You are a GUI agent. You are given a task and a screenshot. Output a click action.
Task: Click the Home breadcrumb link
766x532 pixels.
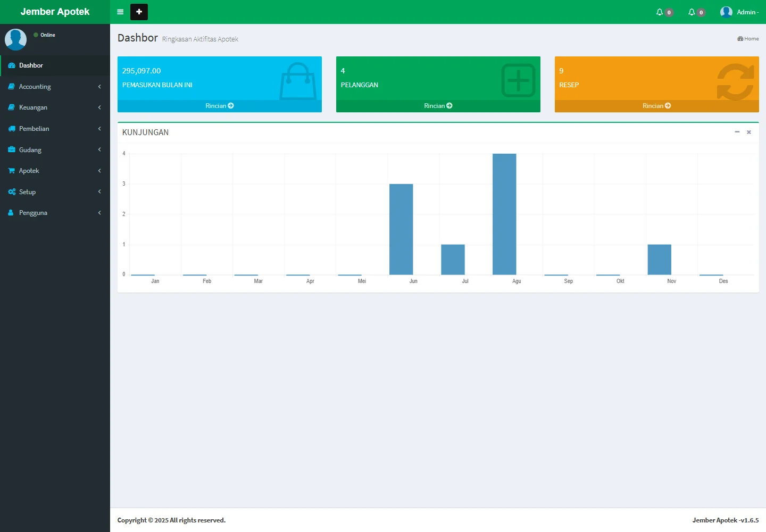(x=748, y=39)
